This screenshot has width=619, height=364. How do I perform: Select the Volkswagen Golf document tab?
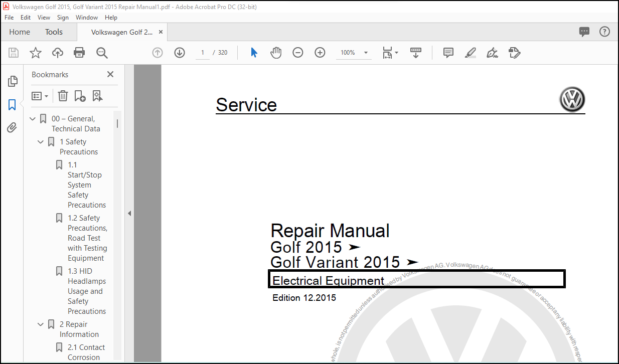(122, 32)
